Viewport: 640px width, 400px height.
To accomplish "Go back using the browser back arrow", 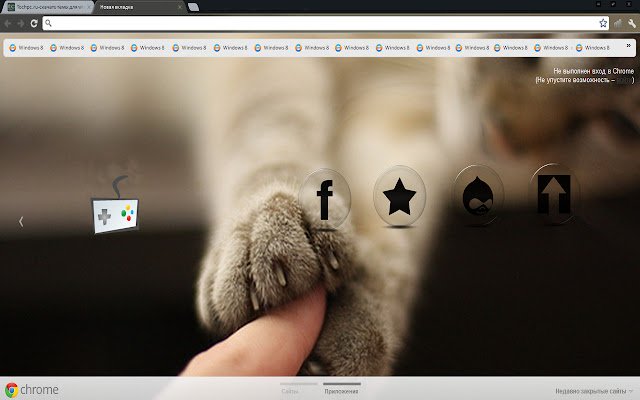I will pyautogui.click(x=8, y=24).
